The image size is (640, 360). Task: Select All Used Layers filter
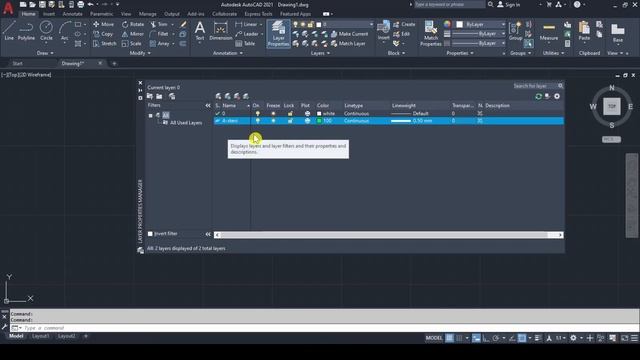186,122
